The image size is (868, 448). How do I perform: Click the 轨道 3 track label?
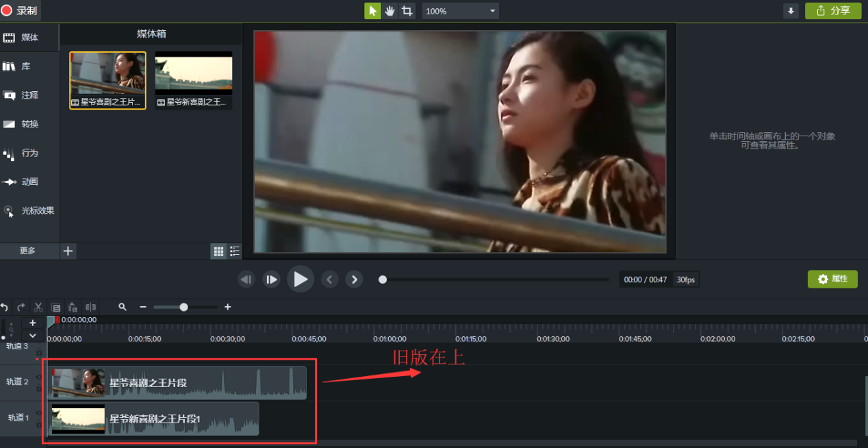tap(18, 346)
